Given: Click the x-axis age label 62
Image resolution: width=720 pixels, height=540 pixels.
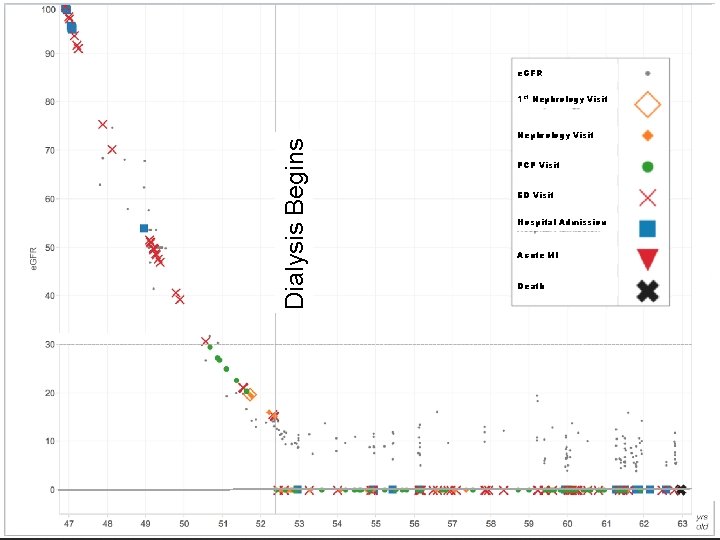Looking at the screenshot, I should [x=644, y=524].
